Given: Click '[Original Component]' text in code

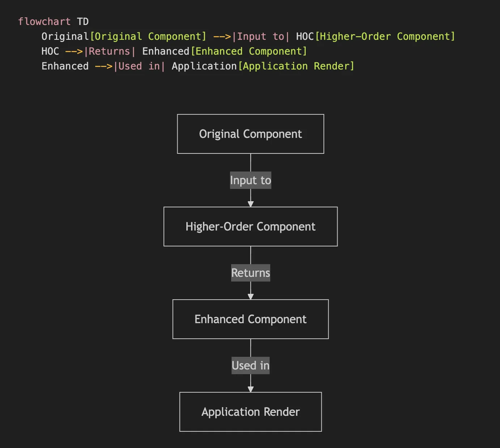Looking at the screenshot, I should (x=148, y=37).
